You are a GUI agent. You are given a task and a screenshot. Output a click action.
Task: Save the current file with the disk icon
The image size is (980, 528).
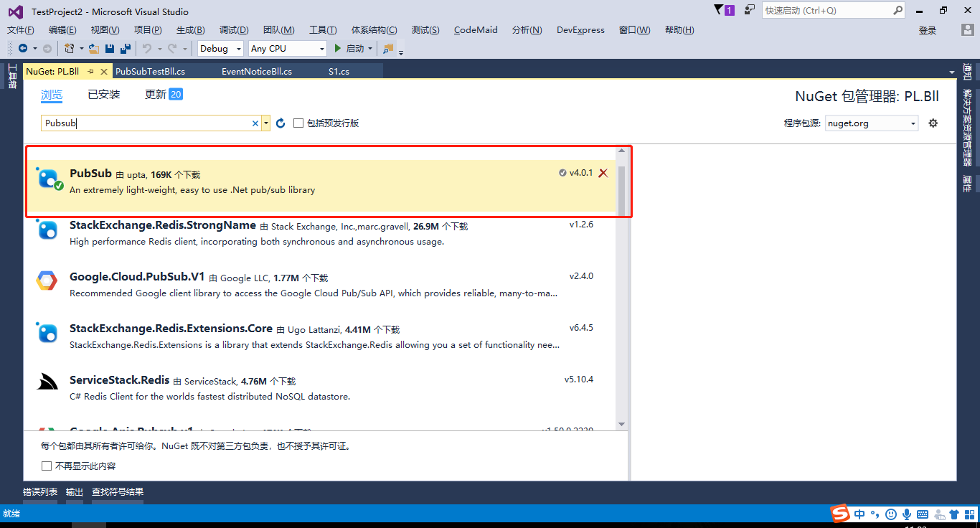pyautogui.click(x=110, y=48)
